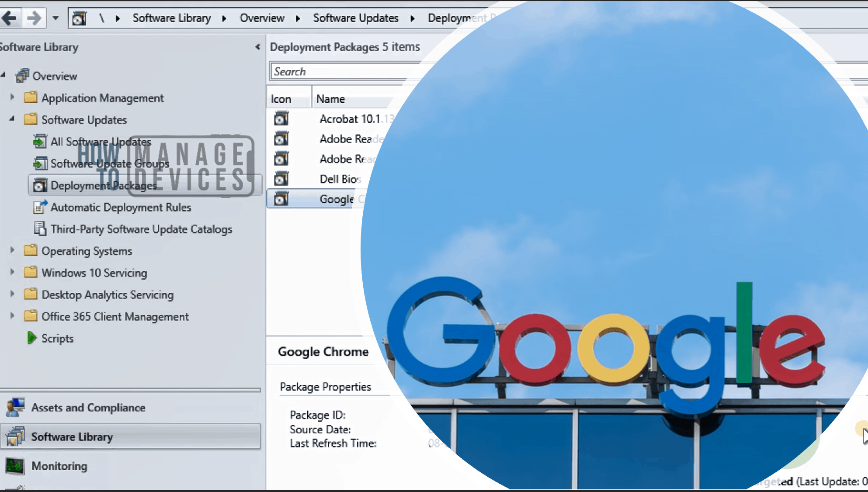
Task: Select the Dell Bios deployment package icon
Action: (x=281, y=179)
